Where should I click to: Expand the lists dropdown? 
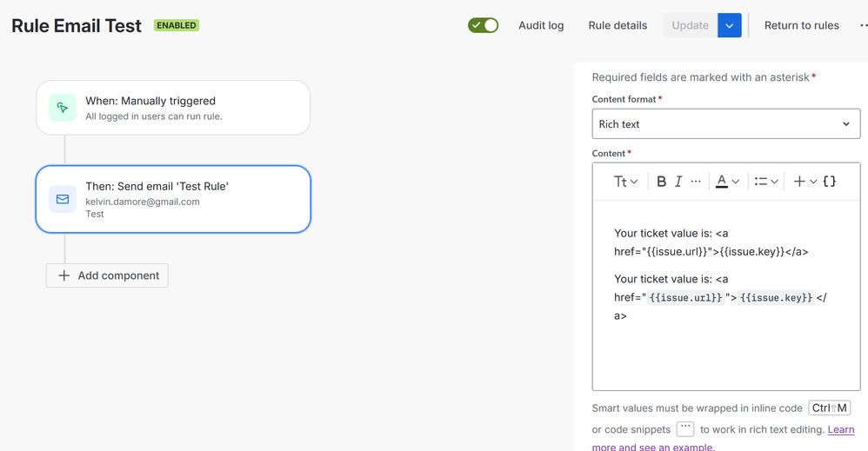(765, 182)
